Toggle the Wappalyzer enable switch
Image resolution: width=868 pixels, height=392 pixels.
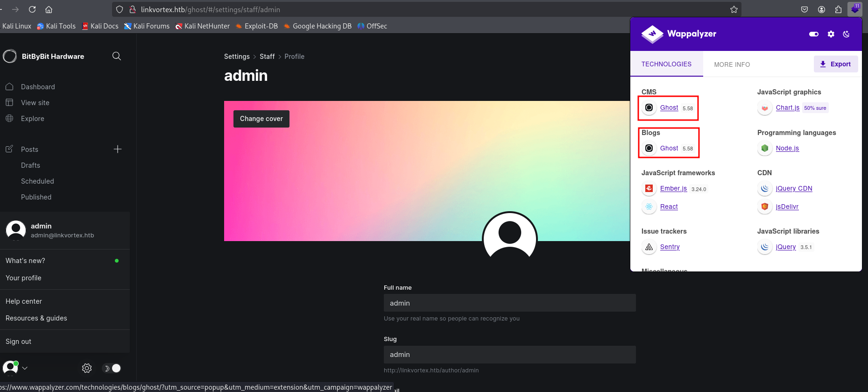coord(814,34)
